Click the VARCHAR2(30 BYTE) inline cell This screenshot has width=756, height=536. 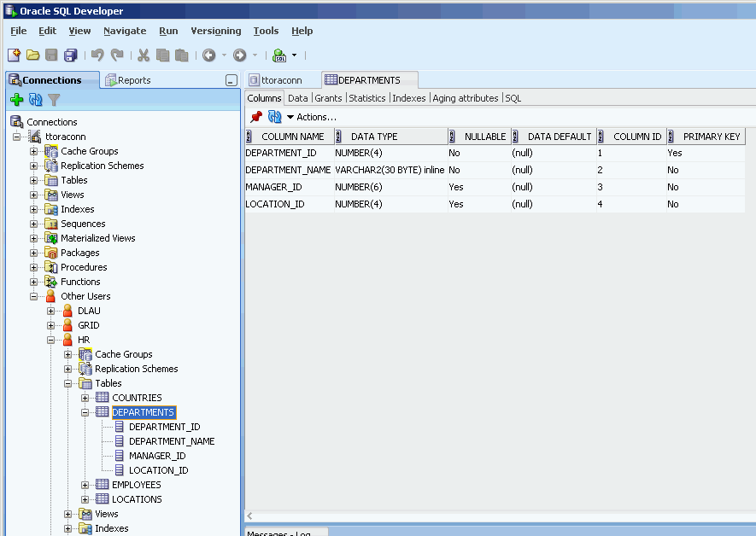pyautogui.click(x=390, y=170)
